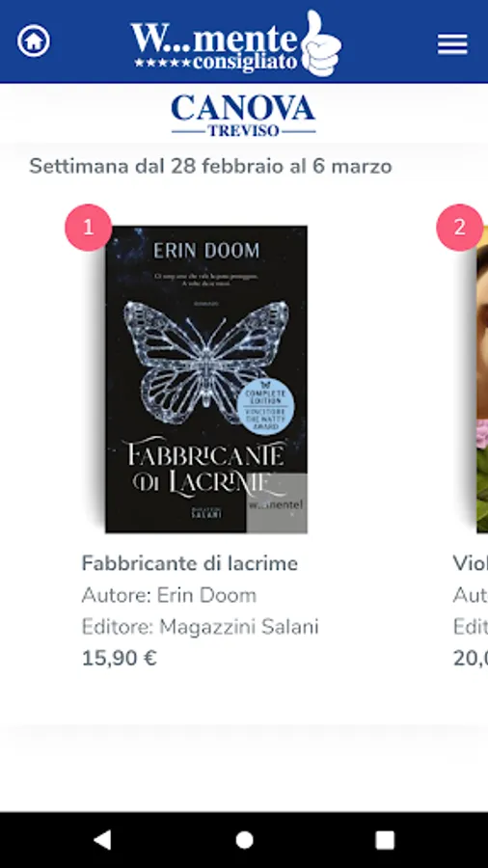This screenshot has width=488, height=868.
Task: Tap the W...mente watermark on cover
Action: (277, 502)
